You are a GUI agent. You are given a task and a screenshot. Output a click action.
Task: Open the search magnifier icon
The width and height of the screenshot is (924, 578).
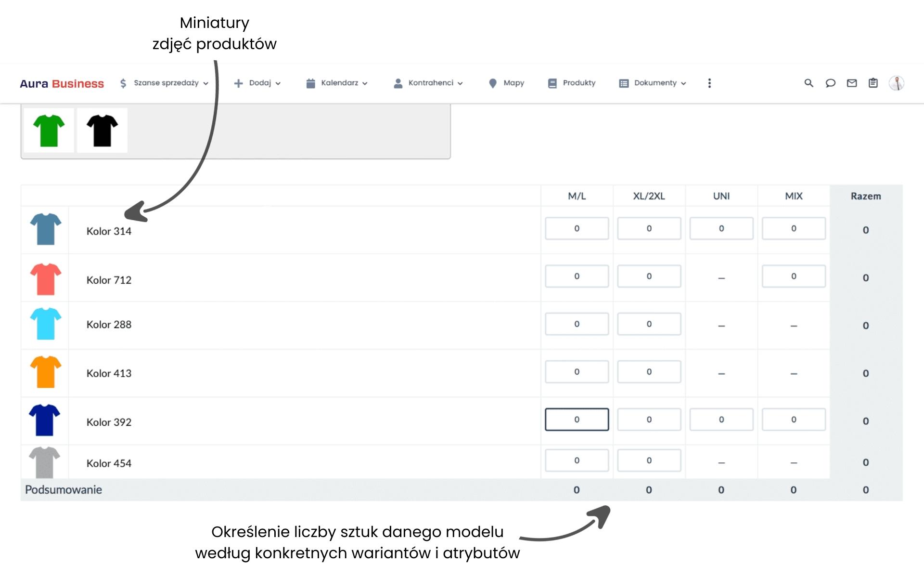[x=808, y=83]
